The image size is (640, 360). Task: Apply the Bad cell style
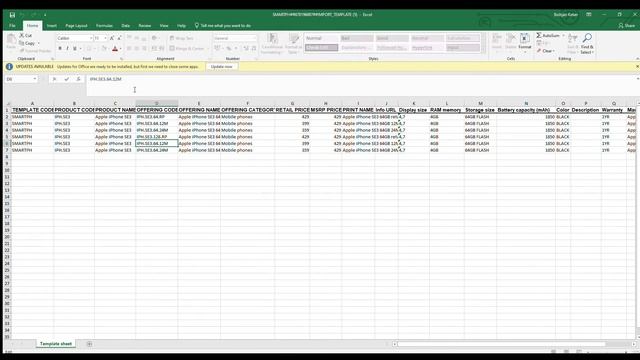(357, 38)
